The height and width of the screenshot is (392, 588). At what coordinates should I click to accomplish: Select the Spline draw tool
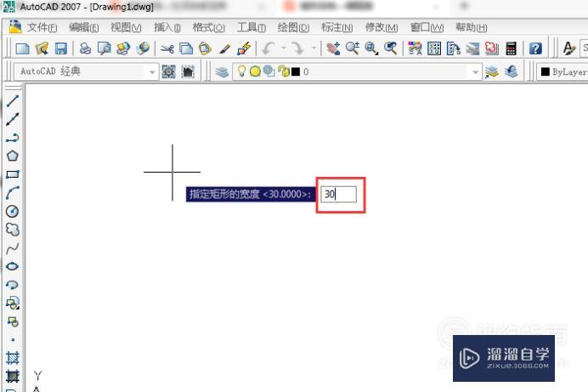(13, 248)
